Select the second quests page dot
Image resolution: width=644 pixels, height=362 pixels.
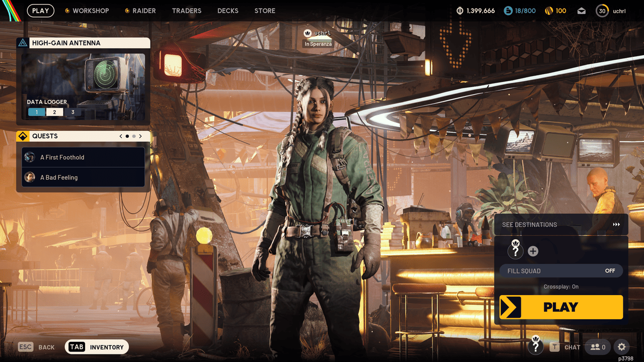point(134,136)
